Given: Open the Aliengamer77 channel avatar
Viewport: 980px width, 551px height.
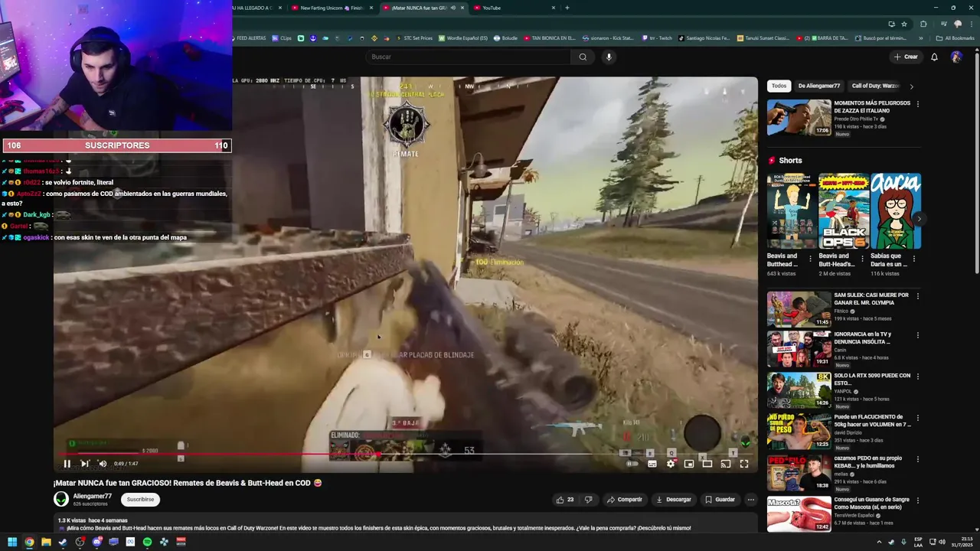Looking at the screenshot, I should point(61,499).
